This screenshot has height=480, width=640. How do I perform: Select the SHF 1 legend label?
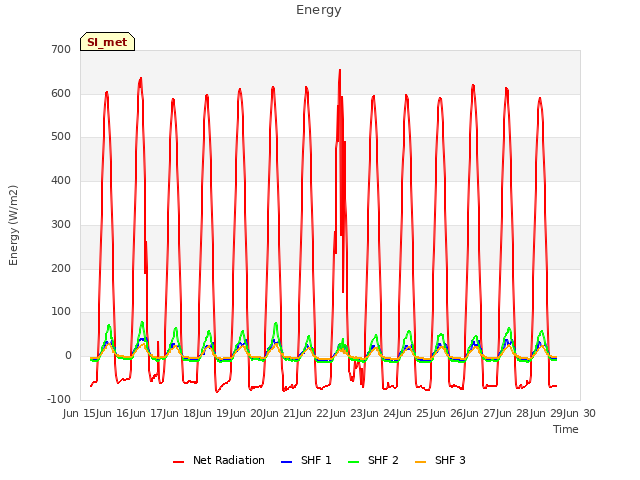coord(316,460)
